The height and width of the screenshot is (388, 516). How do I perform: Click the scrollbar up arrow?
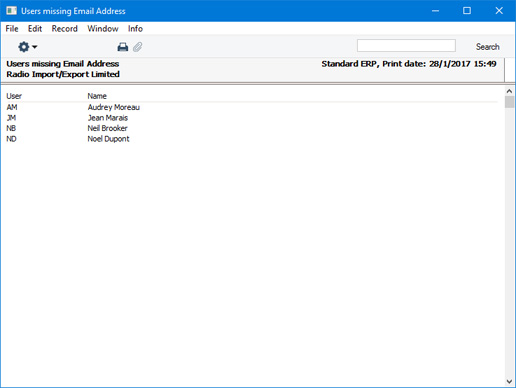pyautogui.click(x=509, y=91)
